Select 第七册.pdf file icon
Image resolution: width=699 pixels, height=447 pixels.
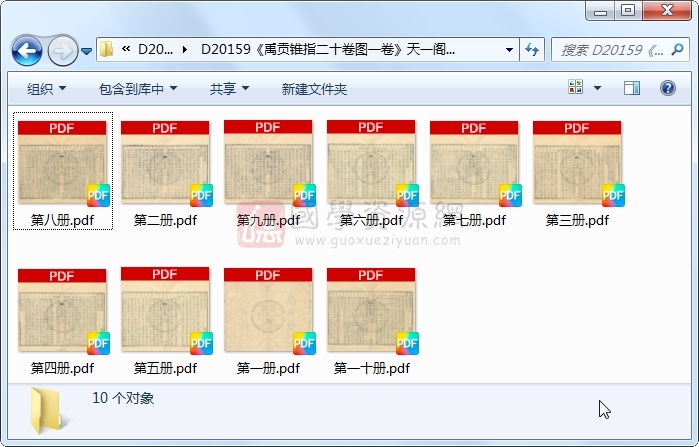pyautogui.click(x=475, y=164)
